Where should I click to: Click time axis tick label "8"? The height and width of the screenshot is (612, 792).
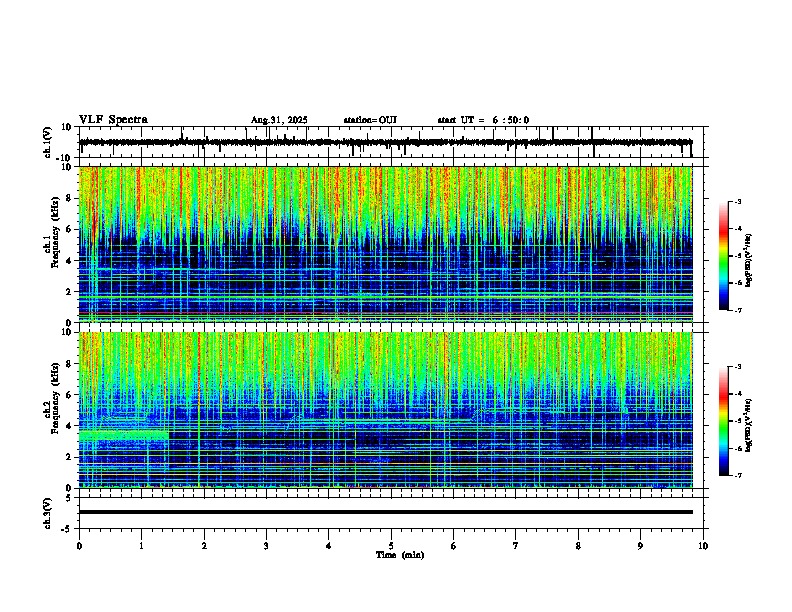pos(578,546)
